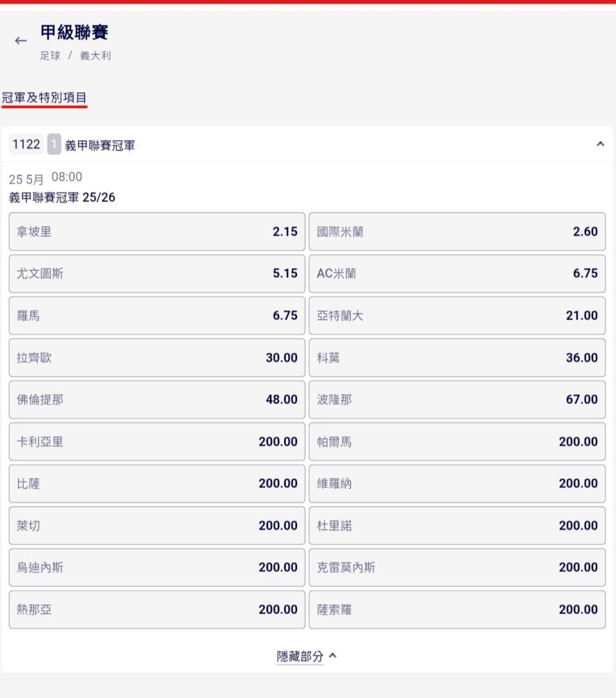Click the 義大利 breadcrumb link
616x698 pixels.
point(96,56)
